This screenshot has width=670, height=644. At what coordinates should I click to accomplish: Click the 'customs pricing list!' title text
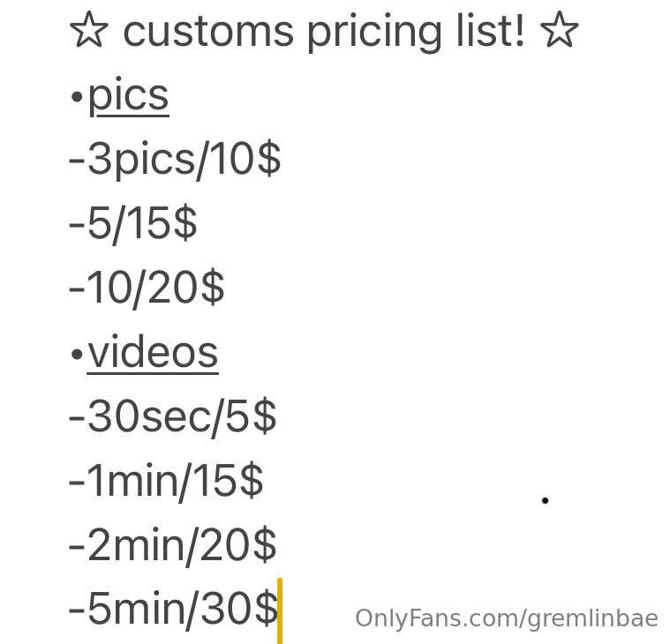pos(324,33)
